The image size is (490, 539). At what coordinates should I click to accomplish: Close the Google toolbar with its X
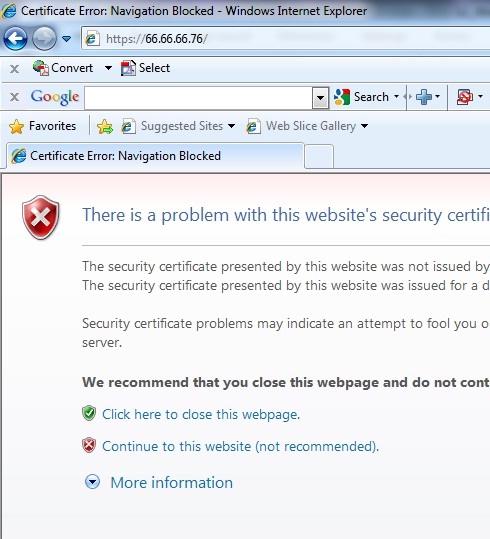click(x=14, y=97)
